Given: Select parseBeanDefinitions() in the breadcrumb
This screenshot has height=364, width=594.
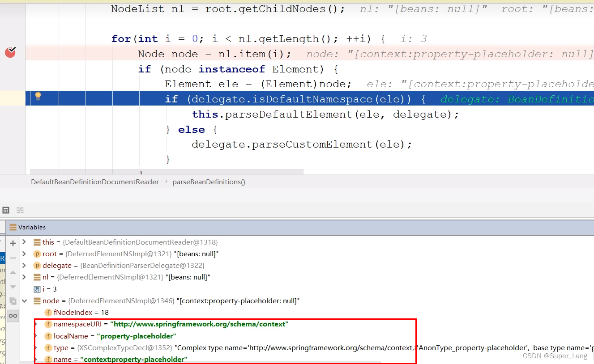Looking at the screenshot, I should [x=209, y=182].
